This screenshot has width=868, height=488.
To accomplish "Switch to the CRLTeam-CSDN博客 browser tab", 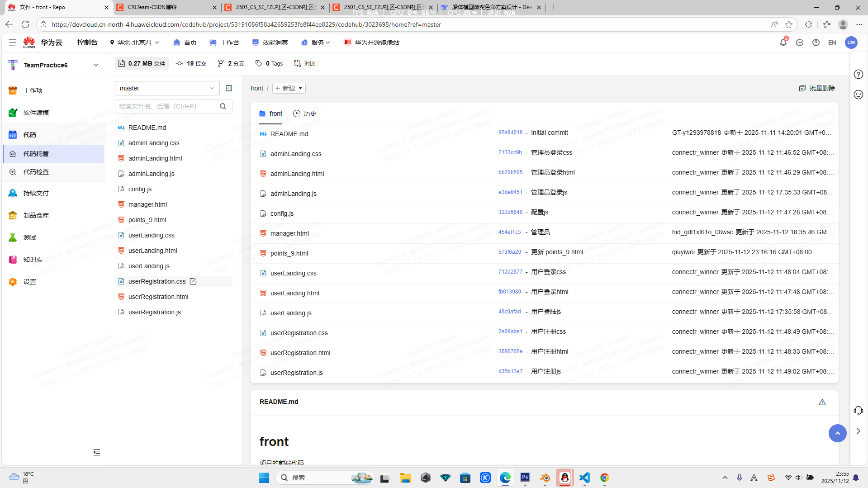I will tap(166, 7).
